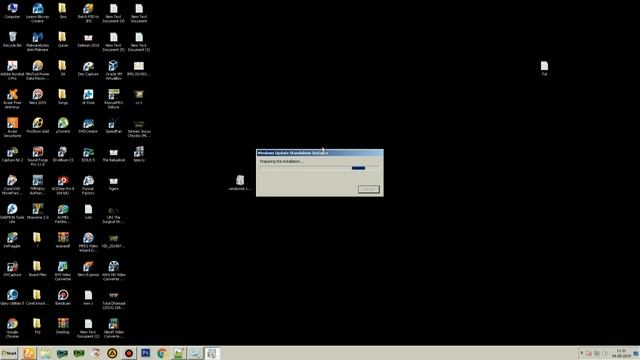Show hidden system tray icons
This screenshot has width=640, height=360.
582,353
